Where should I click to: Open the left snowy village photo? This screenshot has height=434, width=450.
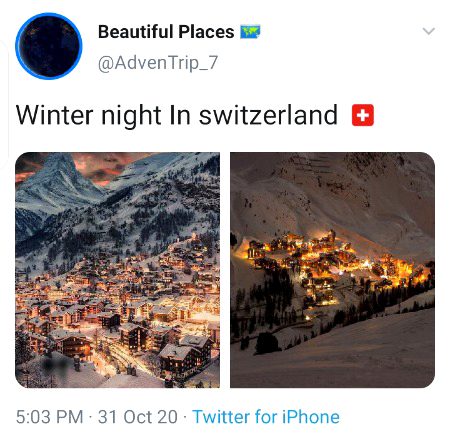[x=117, y=270]
